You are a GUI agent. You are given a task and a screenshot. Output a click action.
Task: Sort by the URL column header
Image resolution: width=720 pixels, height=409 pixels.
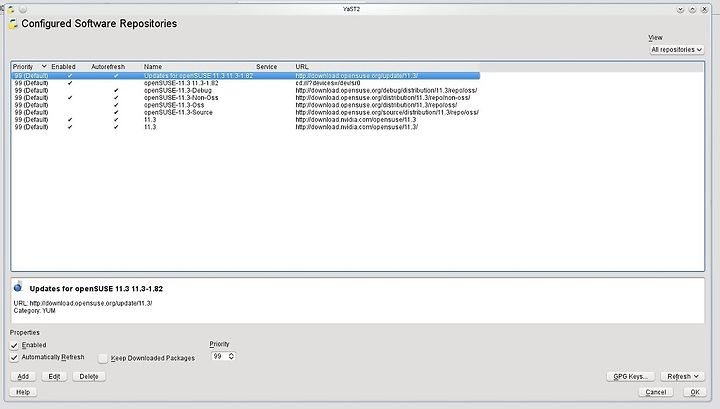coord(302,67)
